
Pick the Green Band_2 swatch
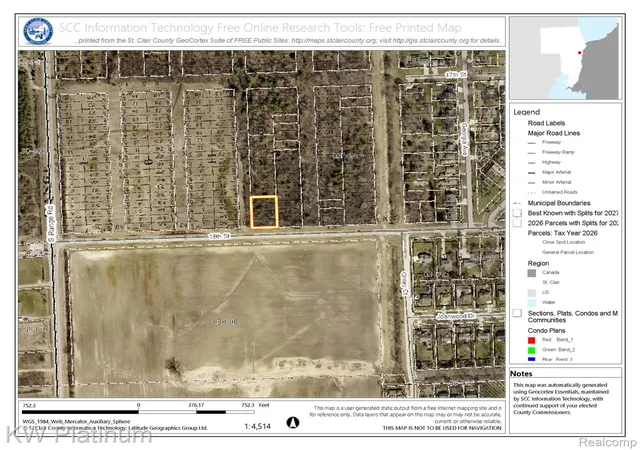(x=531, y=350)
